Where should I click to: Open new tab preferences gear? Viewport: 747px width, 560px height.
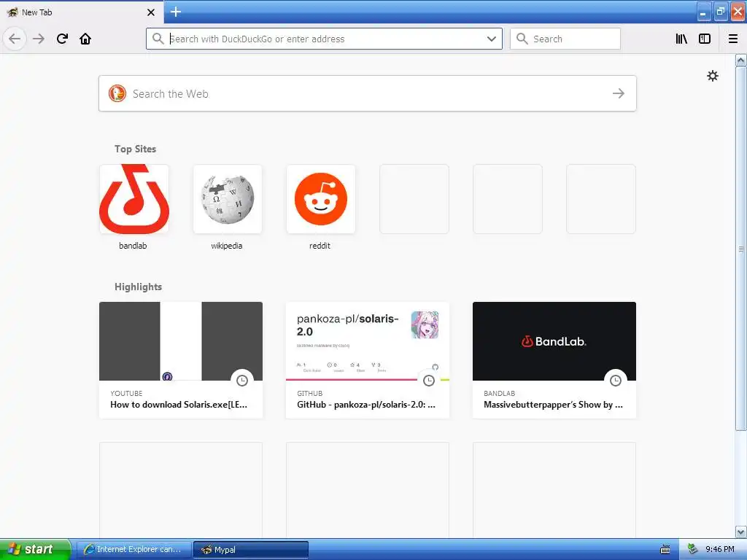[712, 76]
